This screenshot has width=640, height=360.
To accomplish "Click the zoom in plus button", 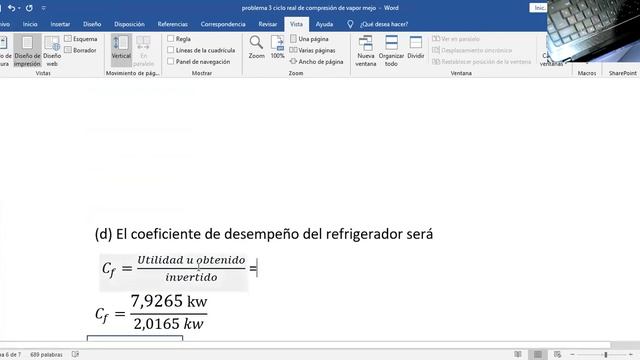I will 631,355.
